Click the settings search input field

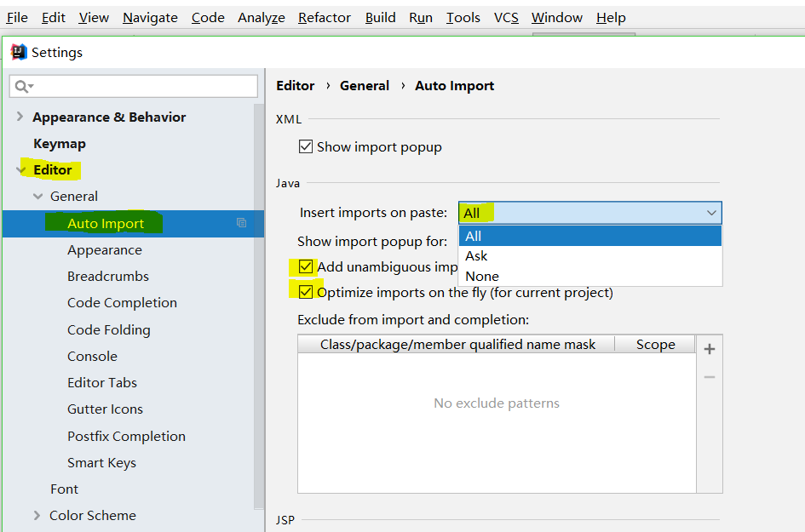click(134, 86)
